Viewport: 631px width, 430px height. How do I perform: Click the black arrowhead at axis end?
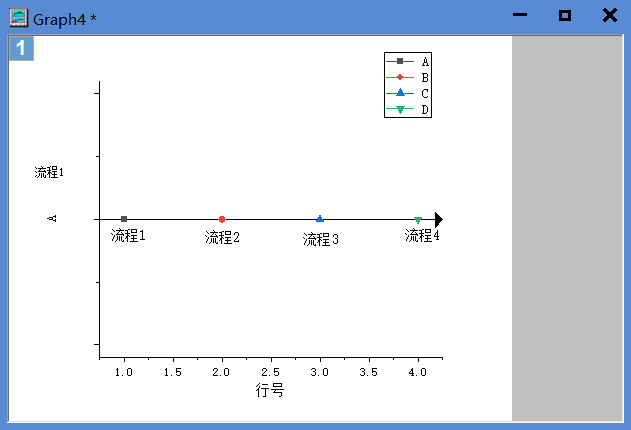(x=439, y=220)
